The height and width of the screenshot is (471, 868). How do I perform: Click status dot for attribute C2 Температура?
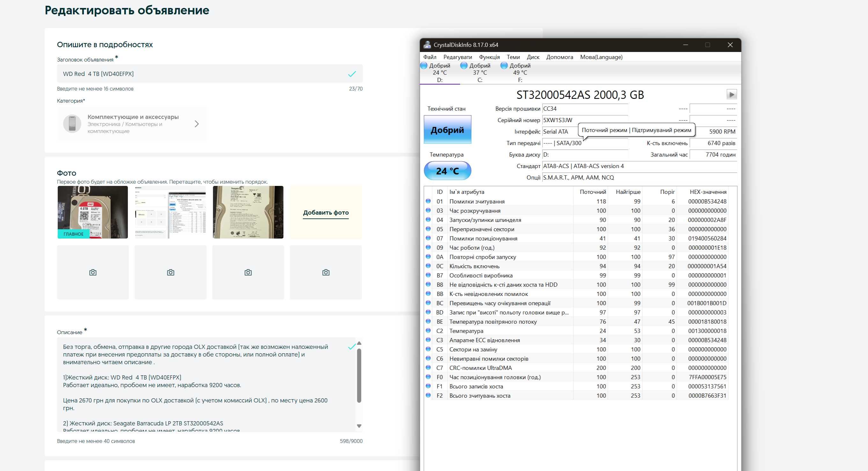coord(428,331)
